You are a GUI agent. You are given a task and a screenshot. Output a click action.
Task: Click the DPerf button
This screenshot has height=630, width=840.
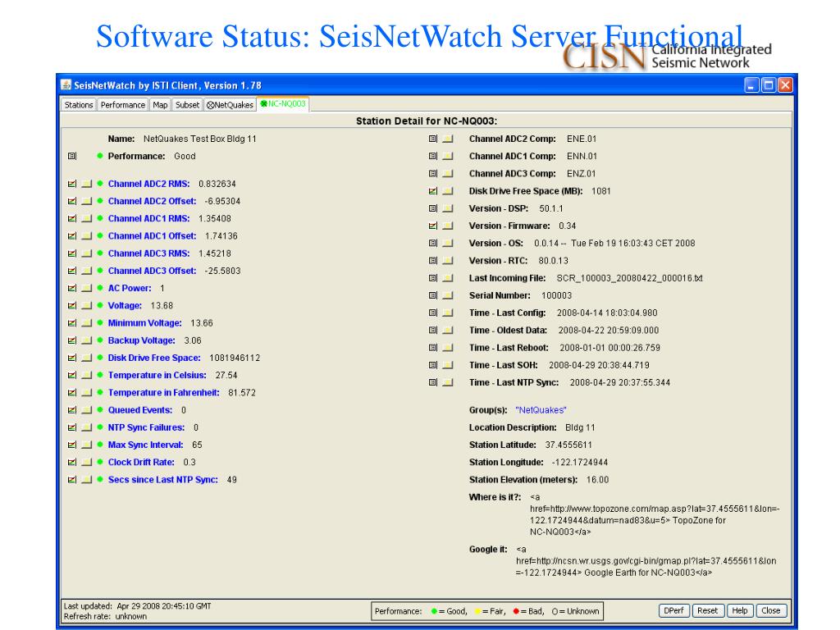coord(674,610)
